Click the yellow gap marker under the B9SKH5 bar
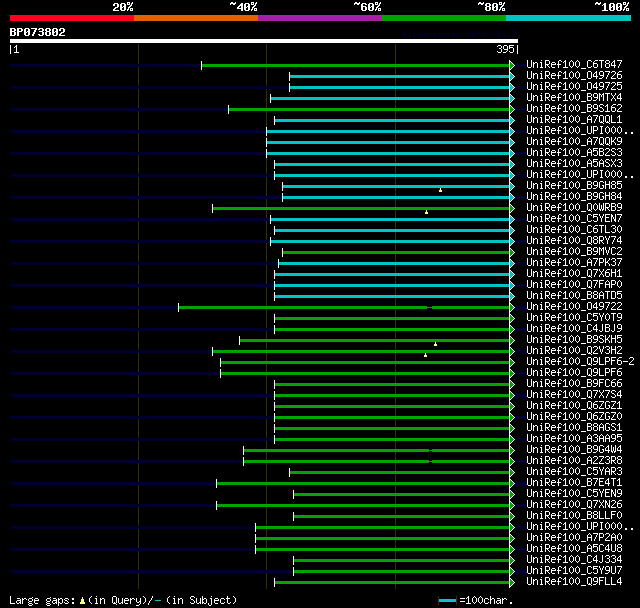Viewport: 640px width, 608px height. [x=436, y=344]
